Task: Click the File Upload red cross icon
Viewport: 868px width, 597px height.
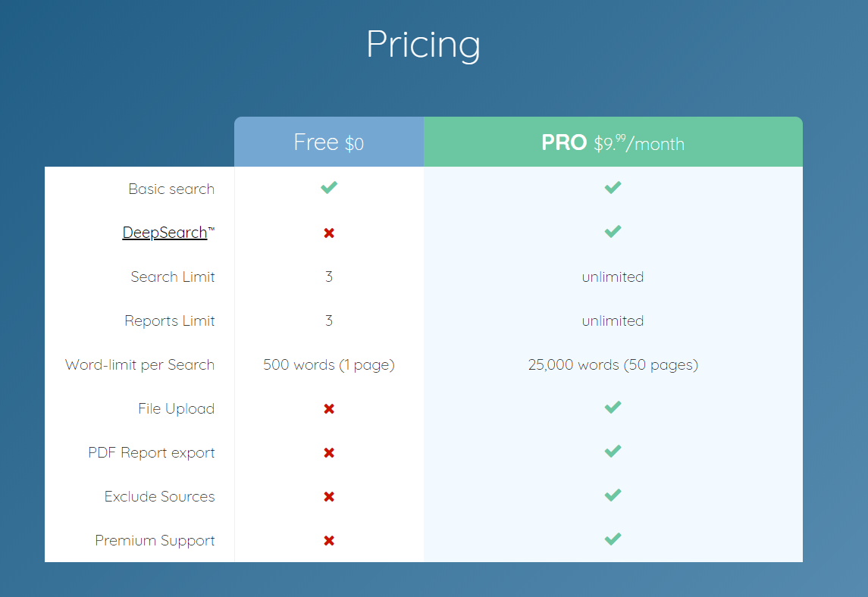Action: pyautogui.click(x=329, y=409)
